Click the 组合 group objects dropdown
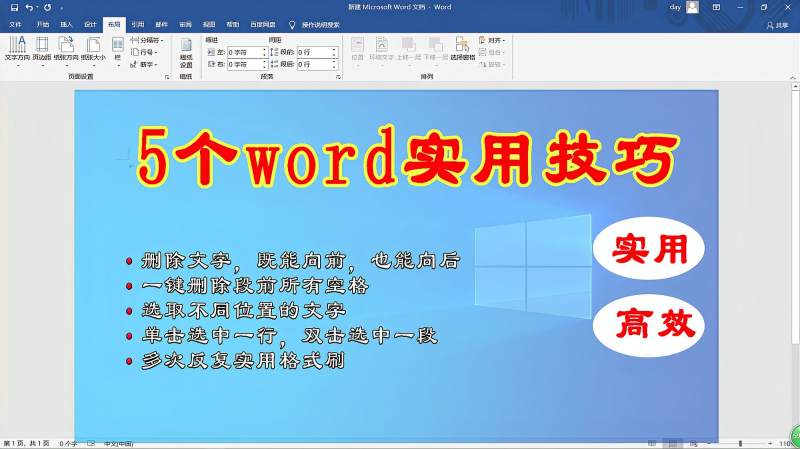Viewport: 800px width, 449px height. coord(492,52)
